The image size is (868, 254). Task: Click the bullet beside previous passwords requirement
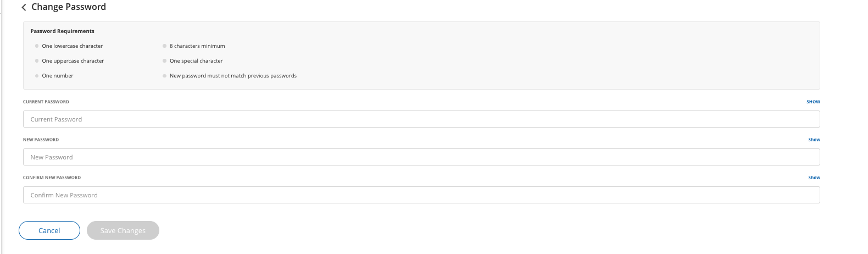pos(164,76)
